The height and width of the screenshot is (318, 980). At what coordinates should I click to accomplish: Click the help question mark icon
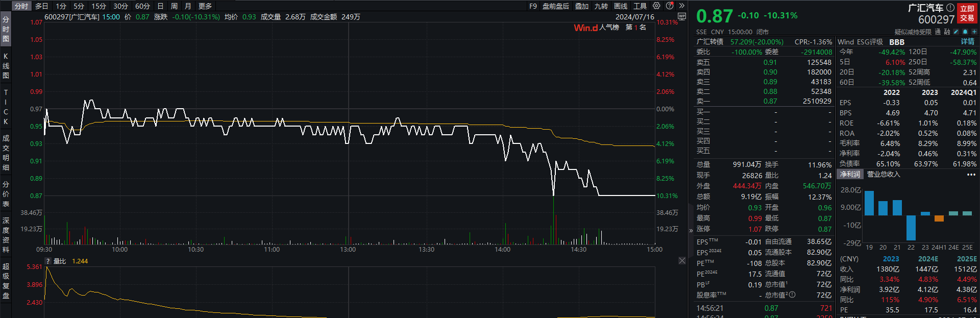tap(670, 6)
